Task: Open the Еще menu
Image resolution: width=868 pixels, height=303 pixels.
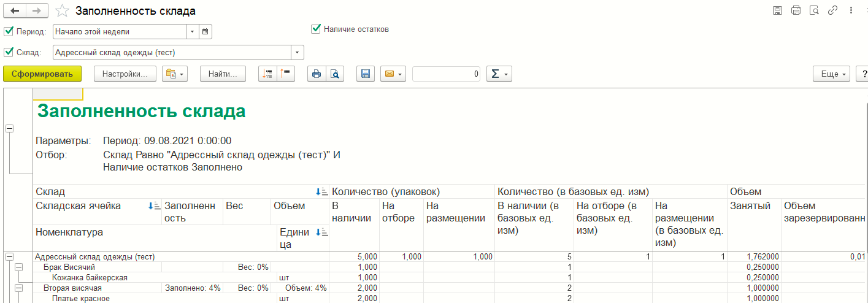Action: pos(831,74)
